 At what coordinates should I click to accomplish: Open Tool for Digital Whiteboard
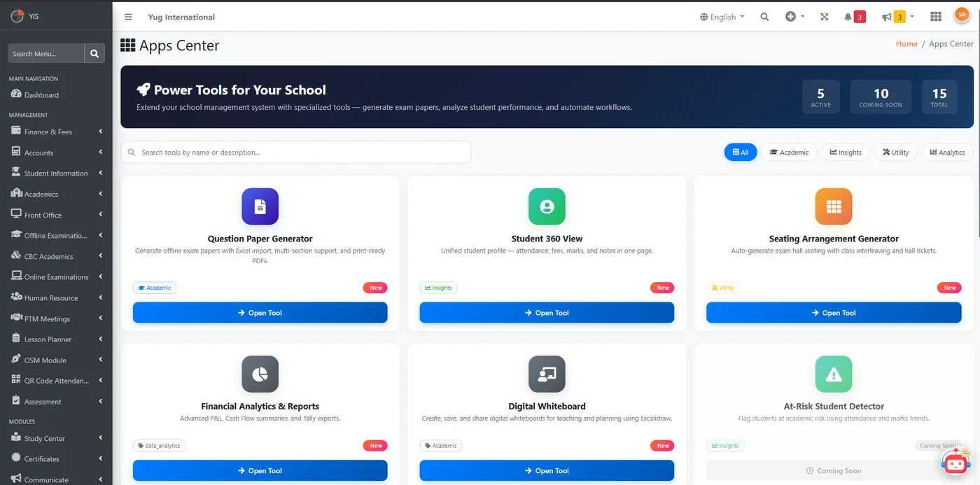pyautogui.click(x=547, y=471)
